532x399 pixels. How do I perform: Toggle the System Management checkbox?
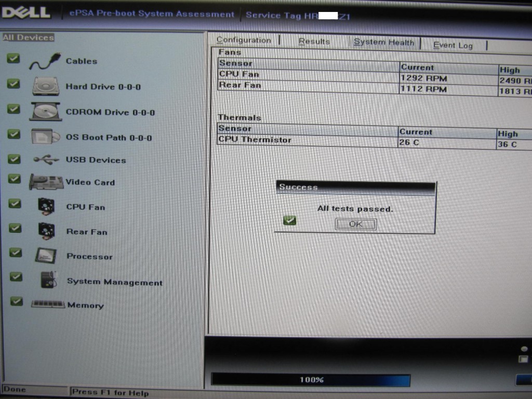[16, 277]
